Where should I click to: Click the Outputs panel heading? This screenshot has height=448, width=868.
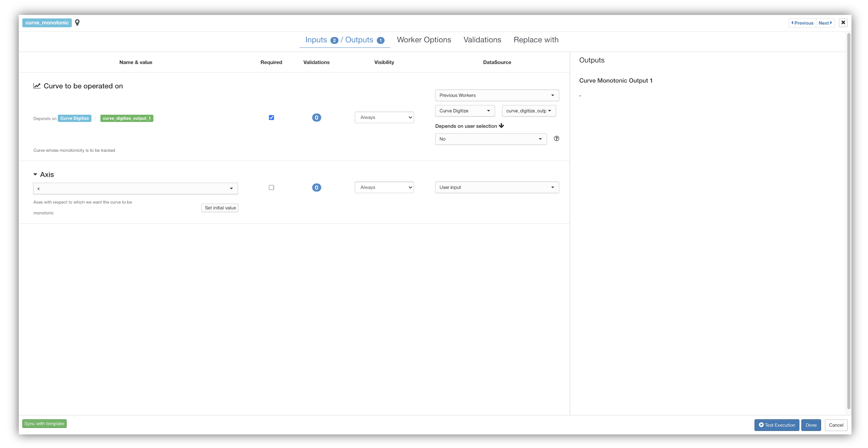[592, 60]
